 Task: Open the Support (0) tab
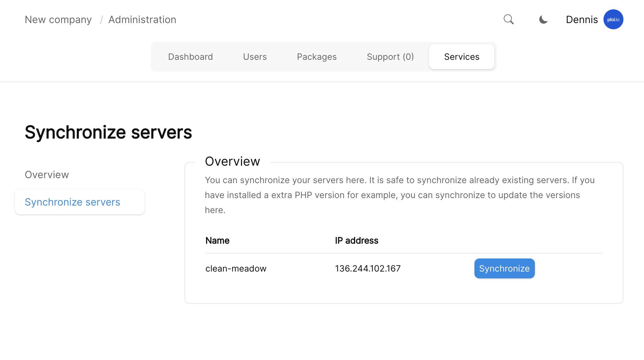(x=390, y=57)
